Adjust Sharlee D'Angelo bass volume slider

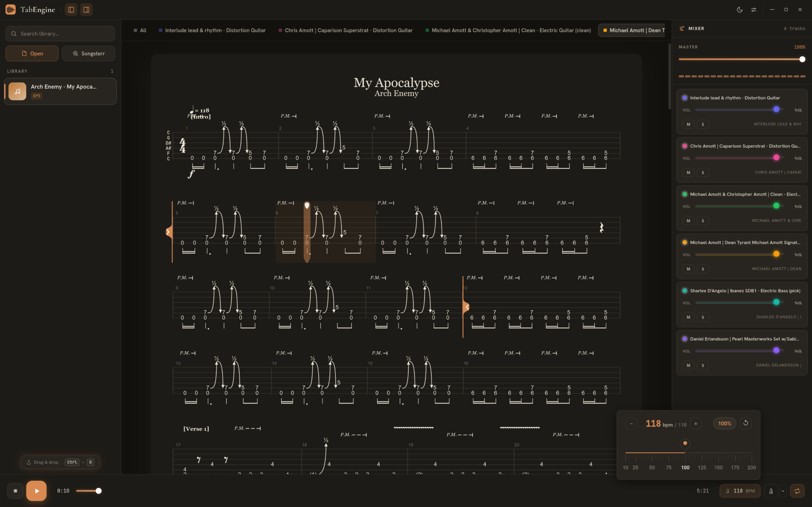(739, 303)
